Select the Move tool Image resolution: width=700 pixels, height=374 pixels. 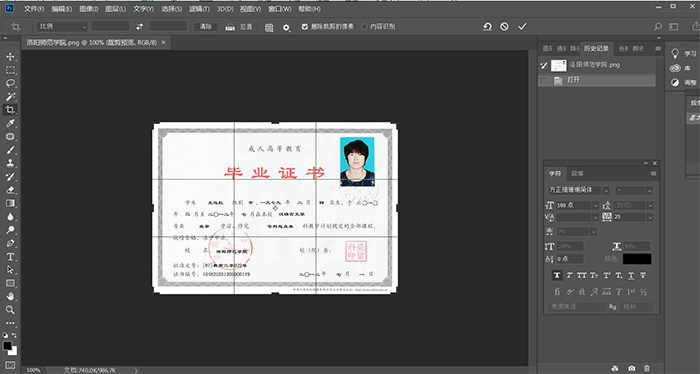10,57
